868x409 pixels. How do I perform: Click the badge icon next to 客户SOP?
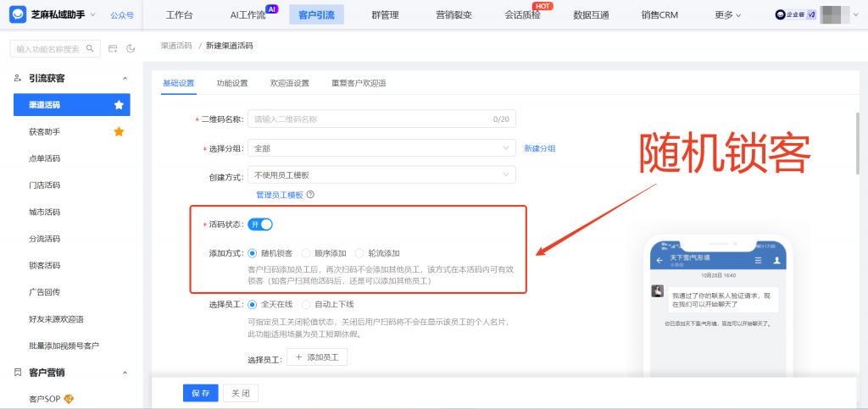[70, 399]
